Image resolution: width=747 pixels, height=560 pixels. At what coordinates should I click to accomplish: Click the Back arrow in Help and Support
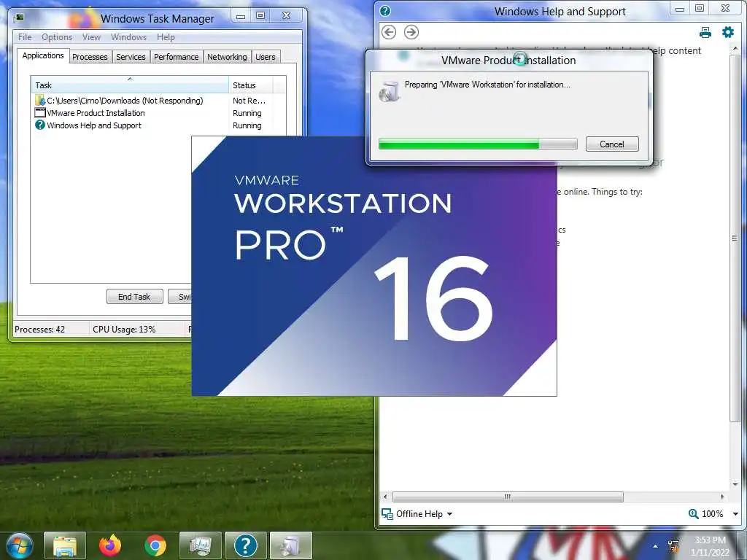(389, 32)
